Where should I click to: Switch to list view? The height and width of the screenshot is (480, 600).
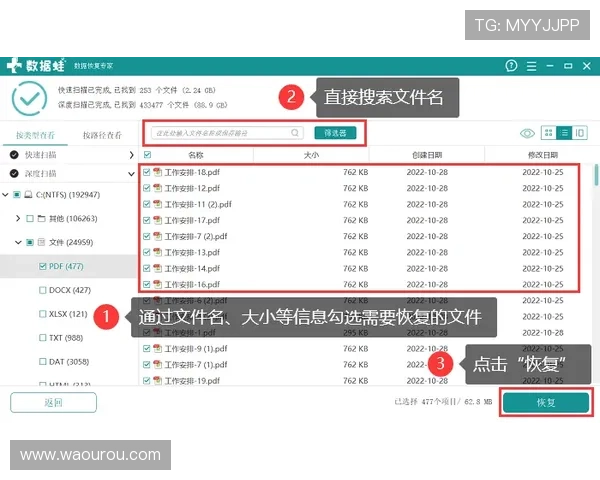pos(564,133)
